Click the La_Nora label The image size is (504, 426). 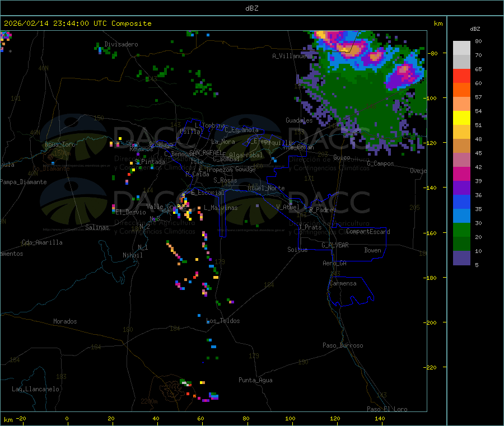tap(223, 142)
